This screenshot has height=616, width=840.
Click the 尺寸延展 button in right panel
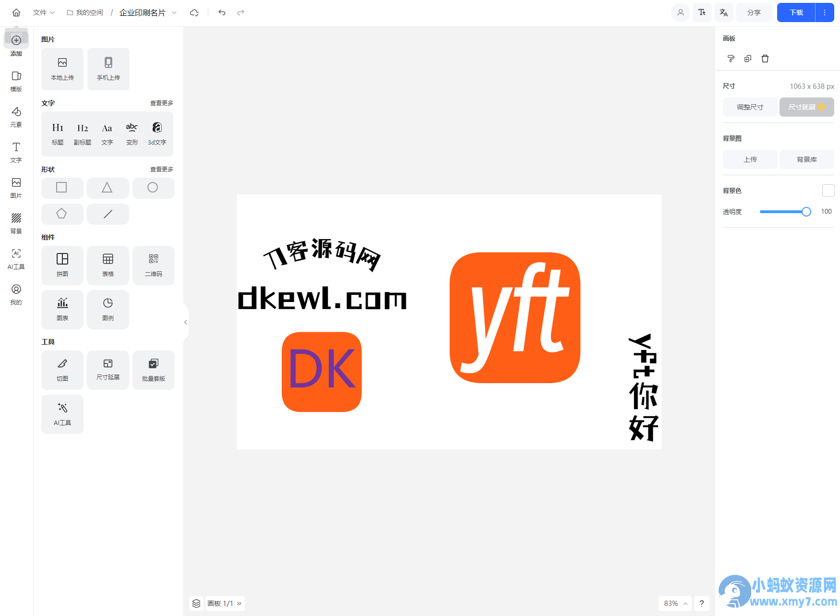(x=807, y=107)
